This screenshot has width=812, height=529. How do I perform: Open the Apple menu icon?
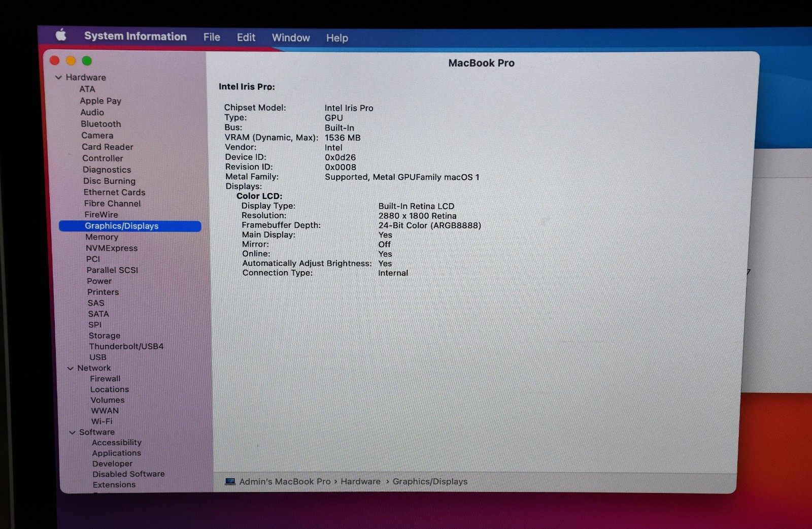(61, 35)
